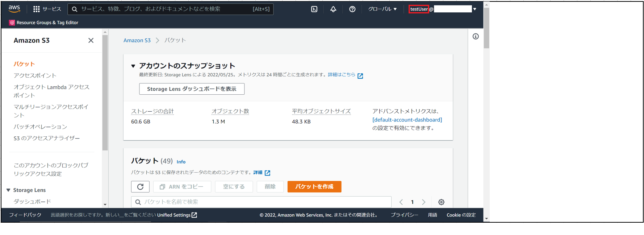The height and width of the screenshot is (235, 644).
Task: Go to next page of buckets
Action: 423,202
